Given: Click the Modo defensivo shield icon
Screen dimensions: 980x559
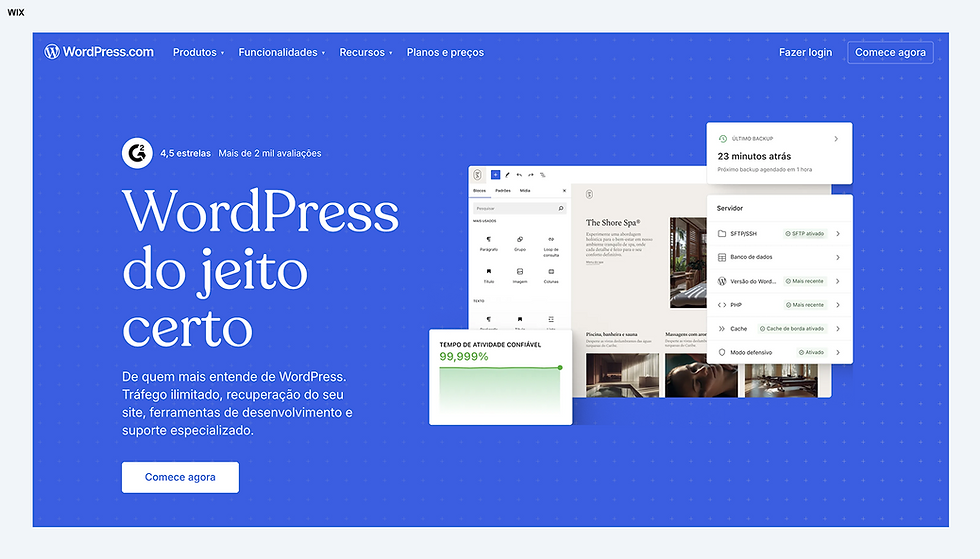Looking at the screenshot, I should pyautogui.click(x=722, y=352).
